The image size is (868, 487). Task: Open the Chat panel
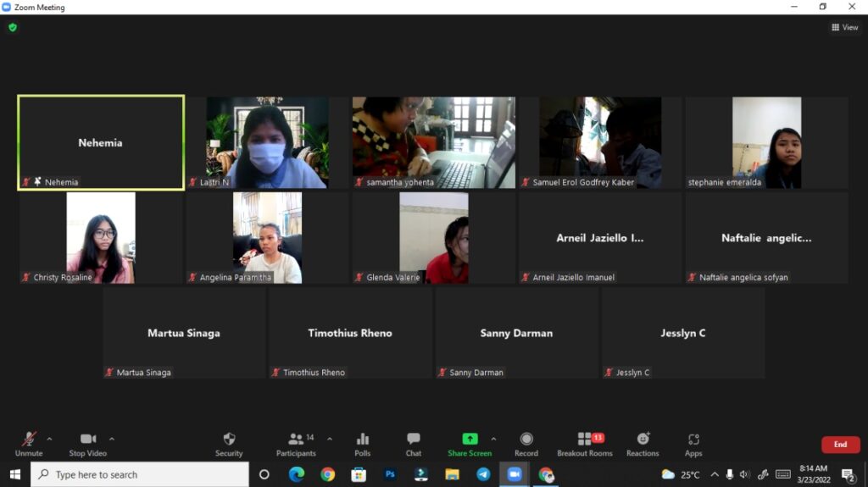coord(413,440)
